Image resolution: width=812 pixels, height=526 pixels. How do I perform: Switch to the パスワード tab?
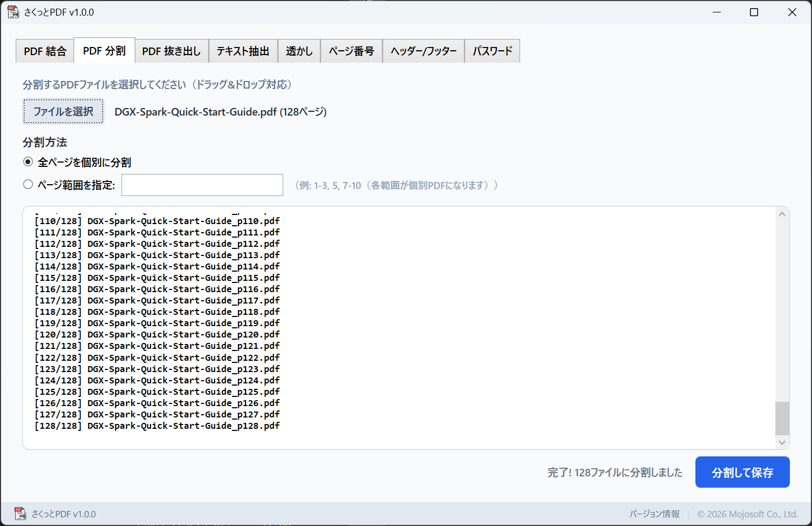(x=492, y=50)
